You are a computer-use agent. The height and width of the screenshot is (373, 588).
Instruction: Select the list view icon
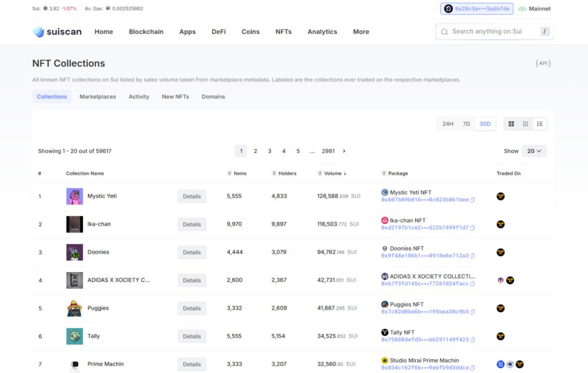540,124
